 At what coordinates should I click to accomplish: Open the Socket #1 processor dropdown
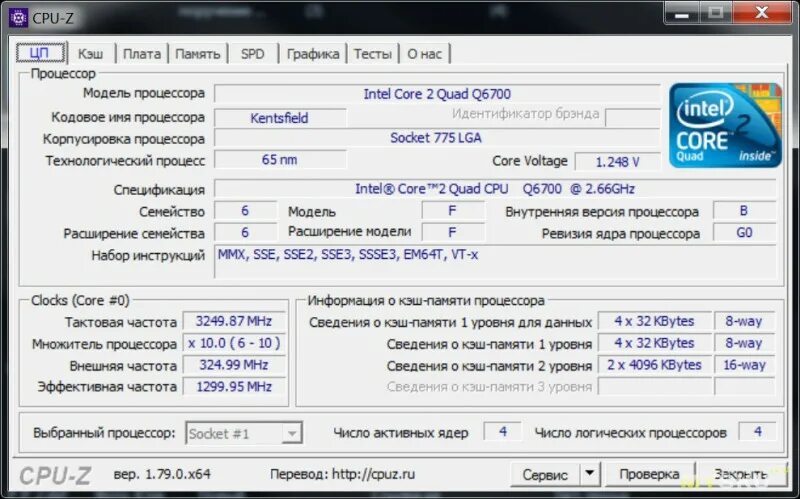pyautogui.click(x=244, y=433)
